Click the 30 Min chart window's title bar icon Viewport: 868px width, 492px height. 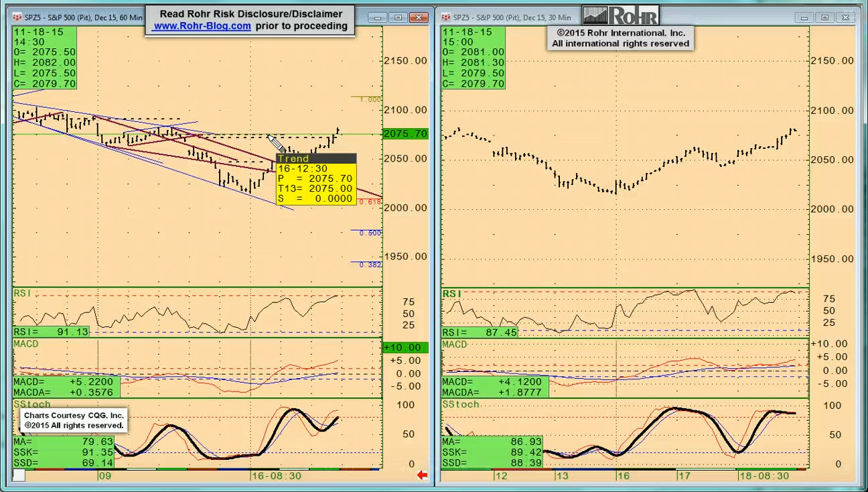pyautogui.click(x=445, y=17)
